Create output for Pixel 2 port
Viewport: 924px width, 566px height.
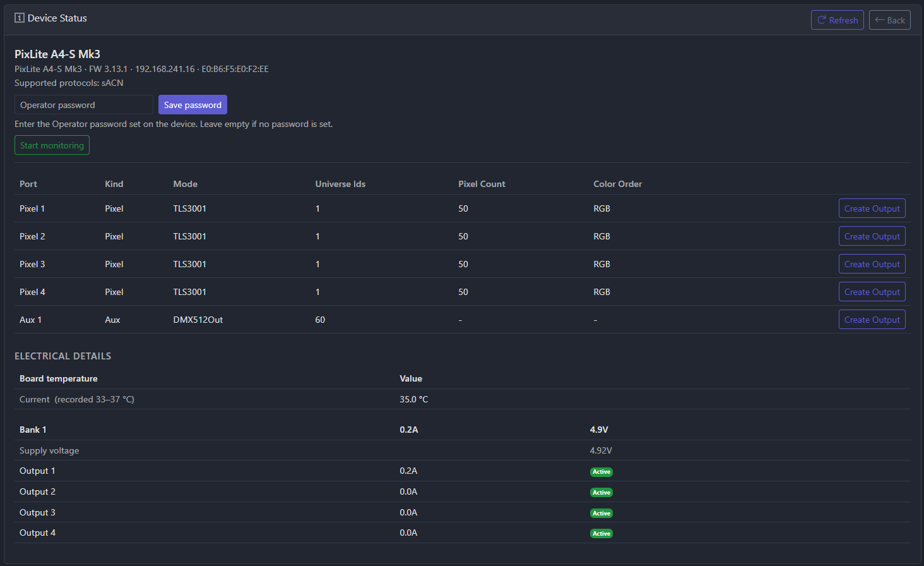[x=872, y=236]
